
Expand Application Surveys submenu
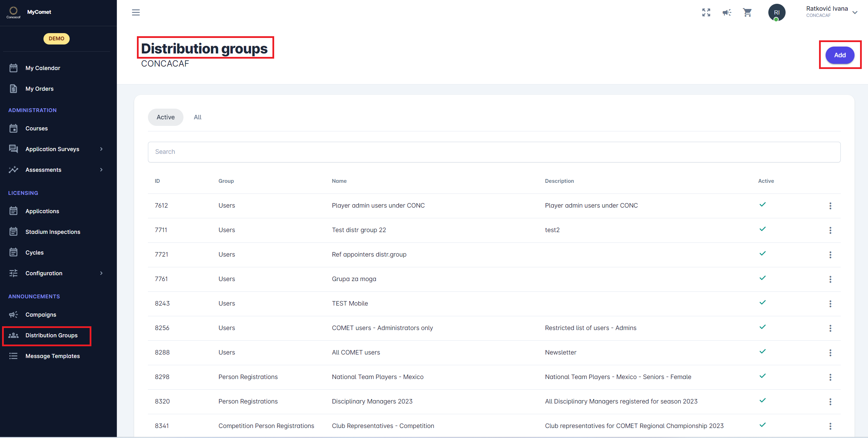(101, 149)
